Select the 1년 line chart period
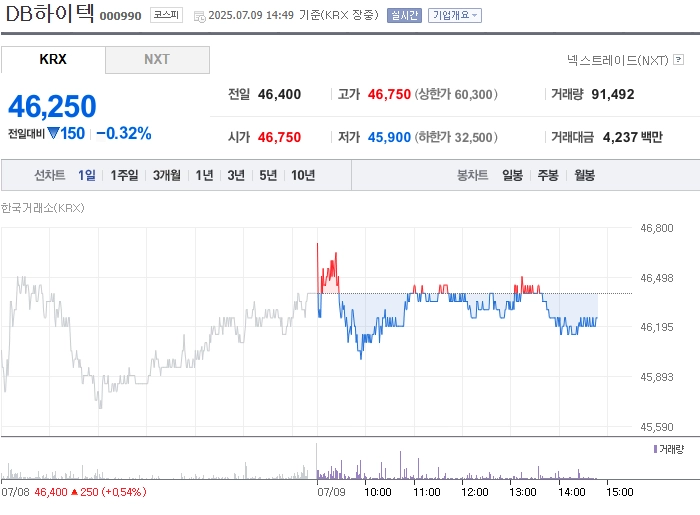 point(204,175)
